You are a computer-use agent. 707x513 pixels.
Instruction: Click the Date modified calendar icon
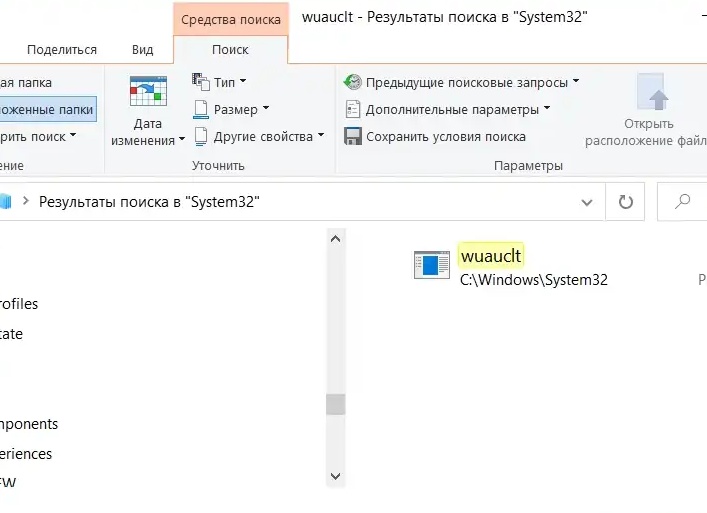pos(148,91)
